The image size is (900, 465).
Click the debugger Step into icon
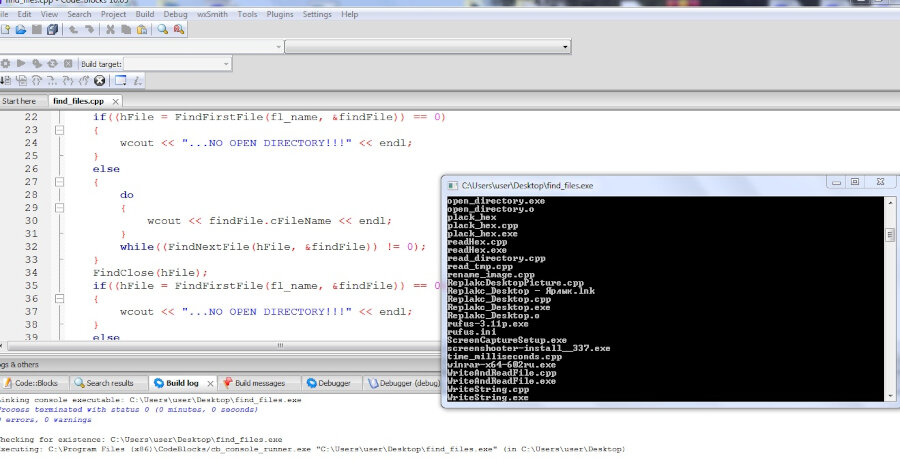click(x=37, y=80)
